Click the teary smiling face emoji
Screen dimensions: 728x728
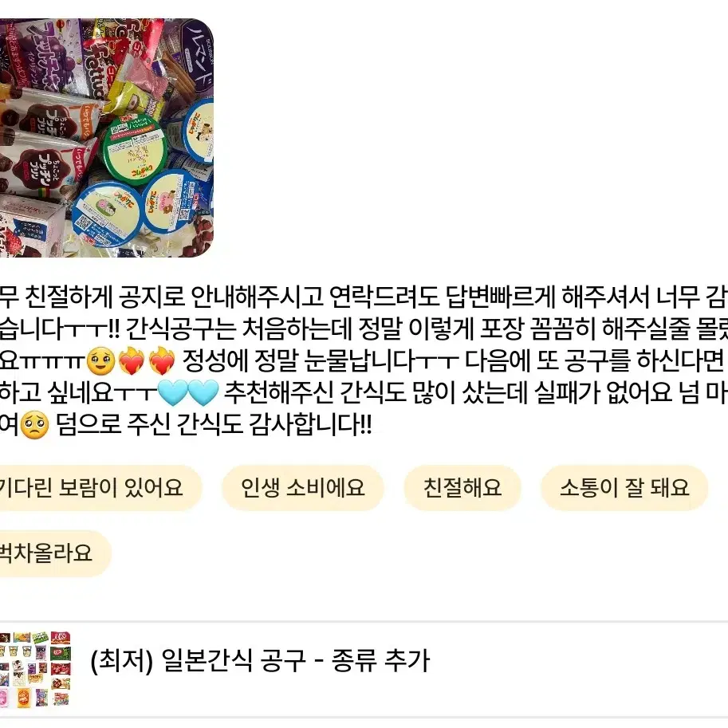click(x=100, y=361)
